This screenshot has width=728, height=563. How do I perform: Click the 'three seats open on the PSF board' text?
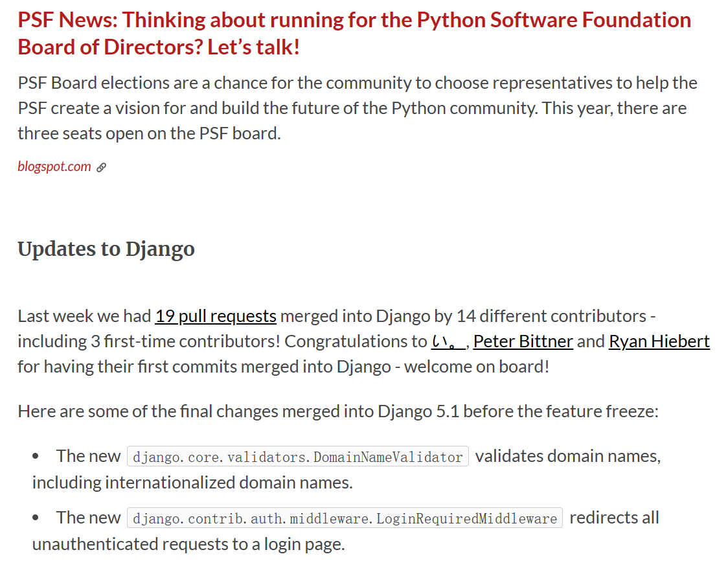(149, 133)
